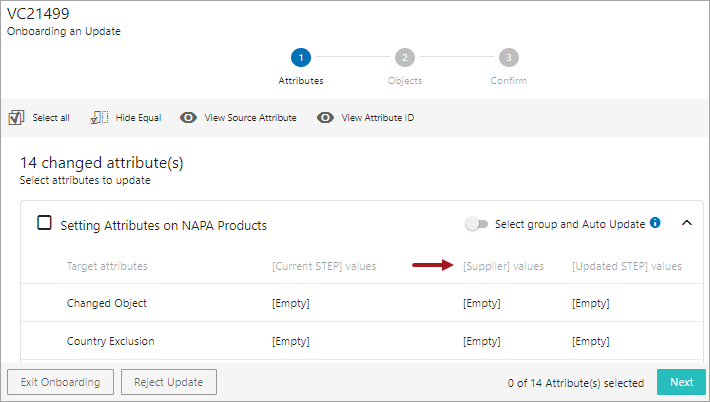The image size is (710, 402).
Task: Check the Setting Attributes on NAPA Products checkbox
Action: [44, 223]
